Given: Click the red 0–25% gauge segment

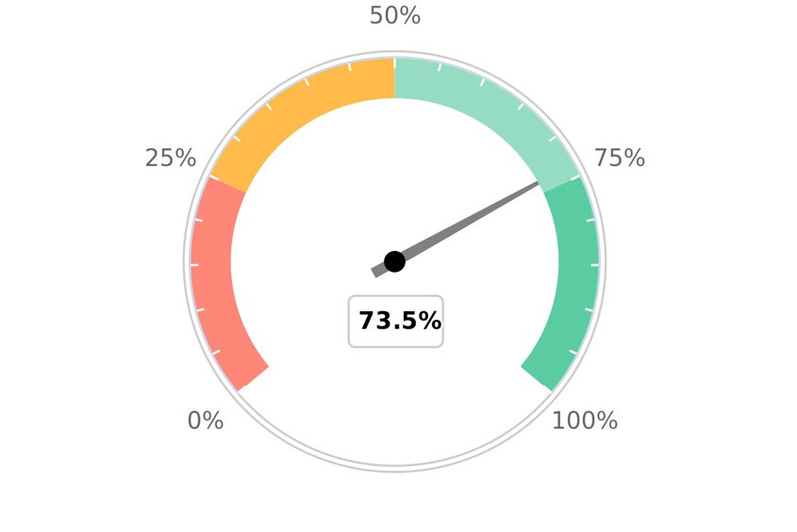Looking at the screenshot, I should pyautogui.click(x=212, y=274).
